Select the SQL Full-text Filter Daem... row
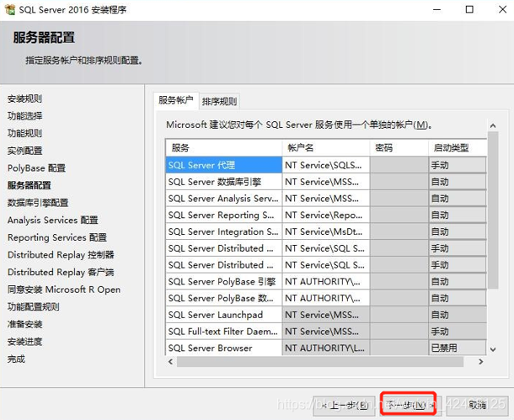514x420 pixels. 224,332
